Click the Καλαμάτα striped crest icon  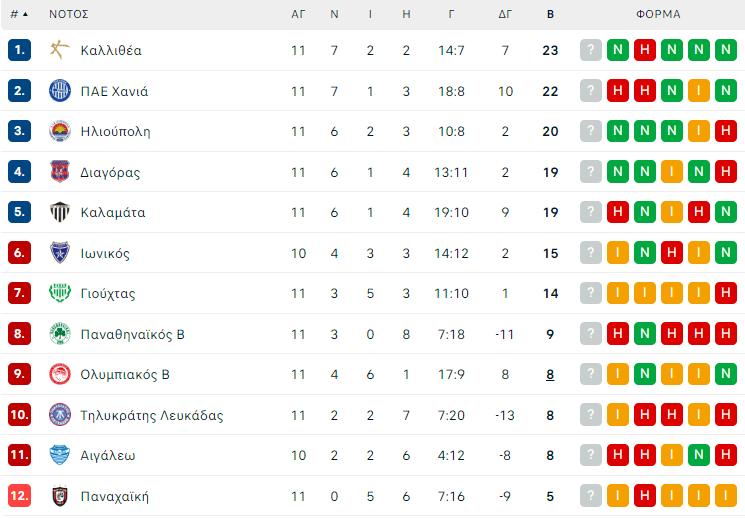61,212
